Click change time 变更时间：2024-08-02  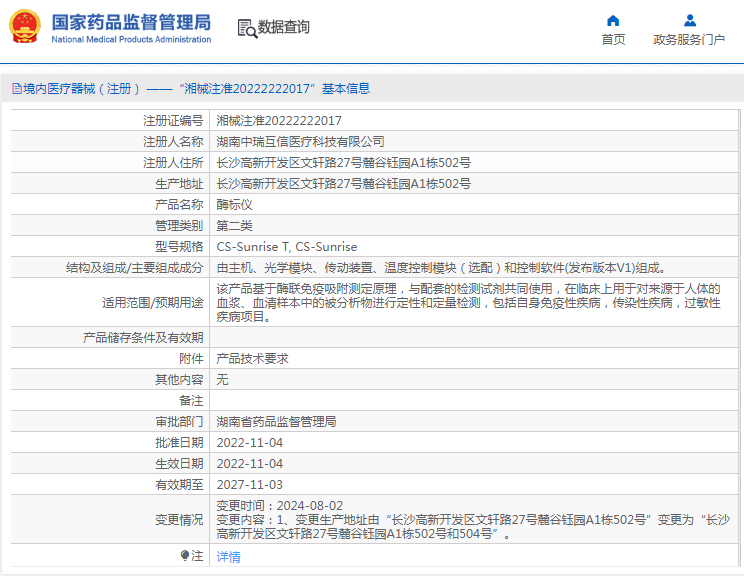279,506
